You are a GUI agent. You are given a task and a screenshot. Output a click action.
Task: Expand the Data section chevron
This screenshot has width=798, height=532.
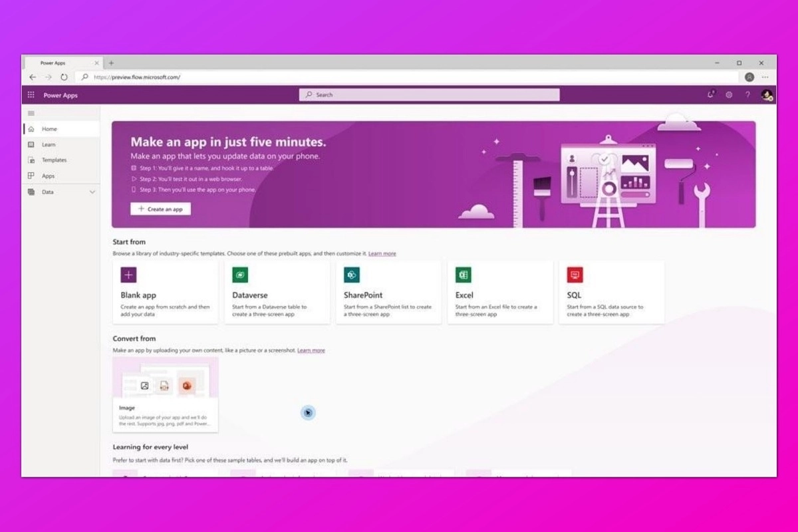pyautogui.click(x=92, y=192)
